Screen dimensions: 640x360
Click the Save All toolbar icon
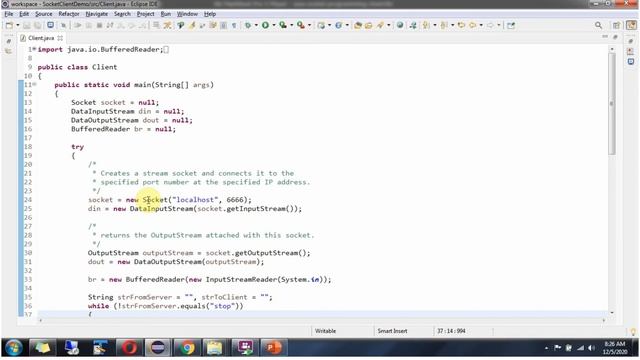pyautogui.click(x=37, y=25)
